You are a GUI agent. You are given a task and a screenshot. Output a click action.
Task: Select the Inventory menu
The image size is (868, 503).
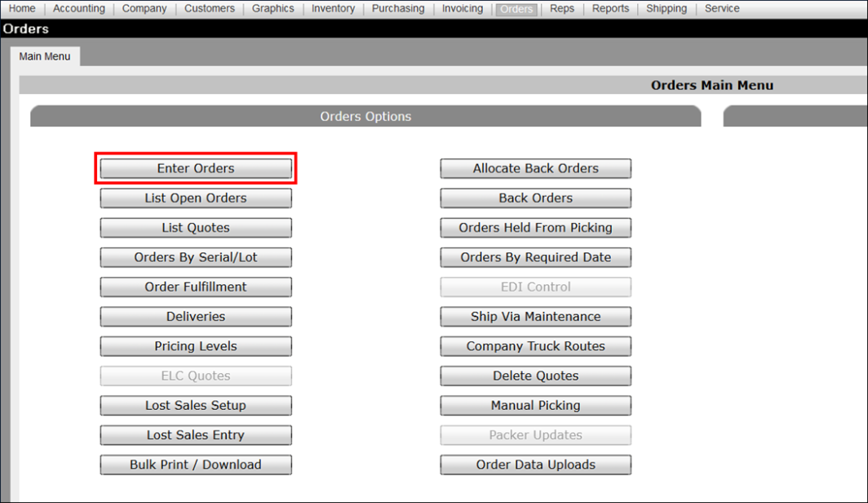coord(333,8)
